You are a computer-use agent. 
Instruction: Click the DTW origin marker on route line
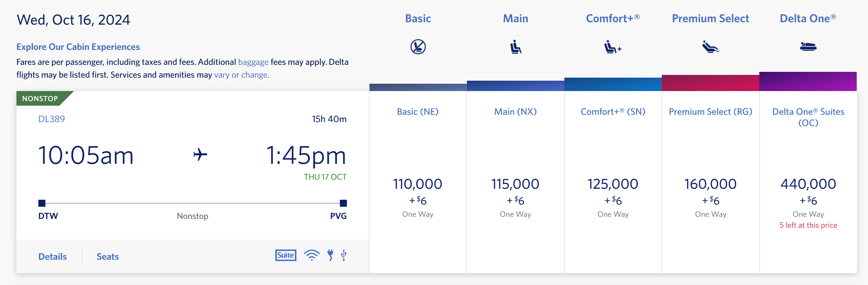click(42, 203)
